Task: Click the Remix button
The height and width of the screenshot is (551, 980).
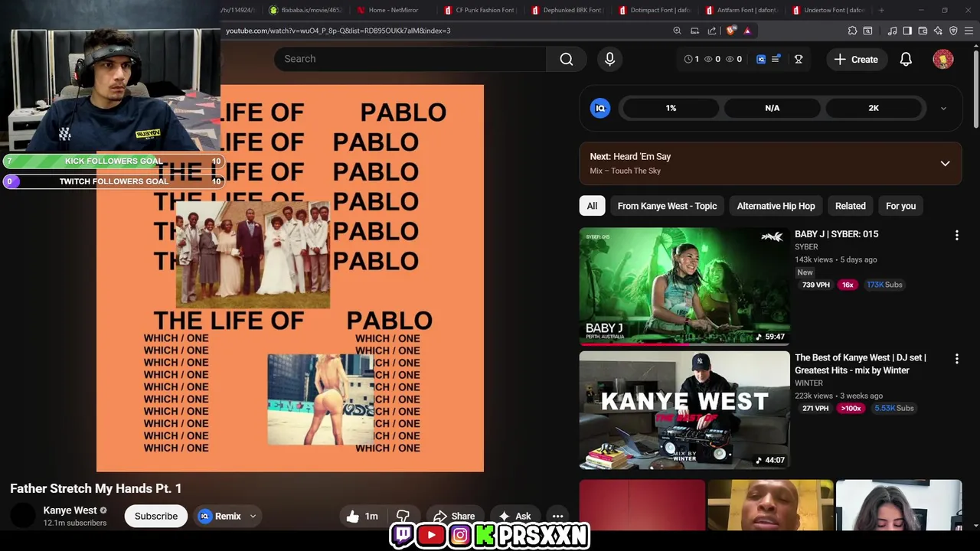Action: (x=219, y=517)
